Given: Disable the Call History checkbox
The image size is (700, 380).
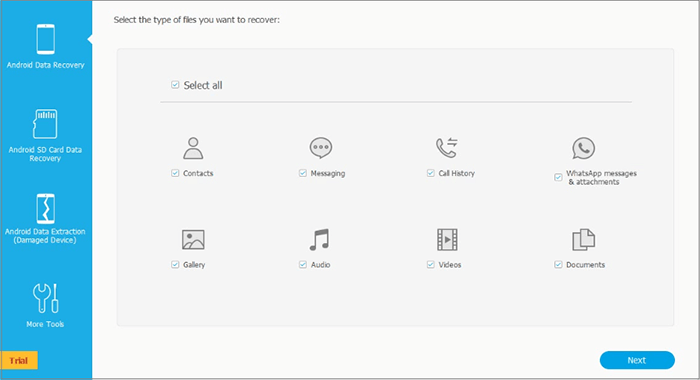Looking at the screenshot, I should (430, 173).
